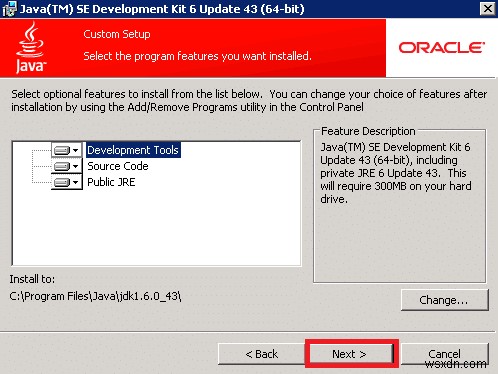Open the Development Tools feature dropdown
The height and width of the screenshot is (374, 498).
pyautogui.click(x=67, y=150)
